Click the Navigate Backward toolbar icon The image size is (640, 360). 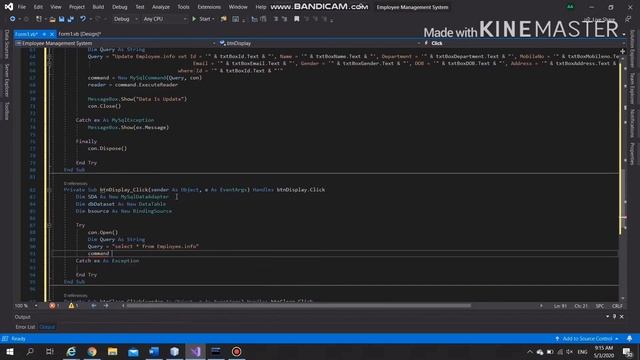13,19
